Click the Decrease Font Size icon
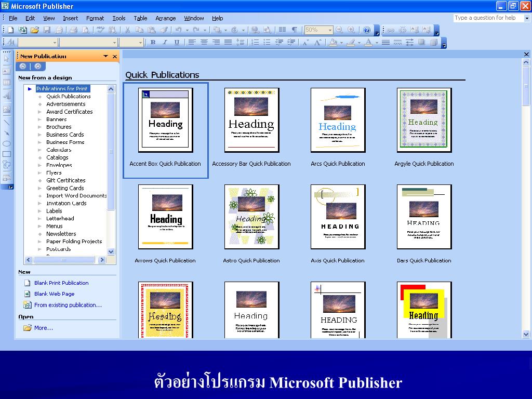 click(305, 43)
